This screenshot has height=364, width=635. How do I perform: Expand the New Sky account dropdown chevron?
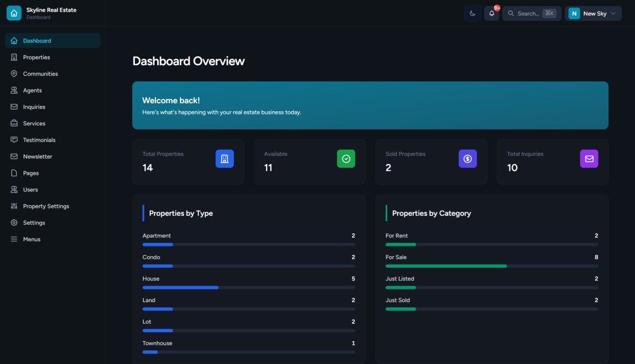613,13
